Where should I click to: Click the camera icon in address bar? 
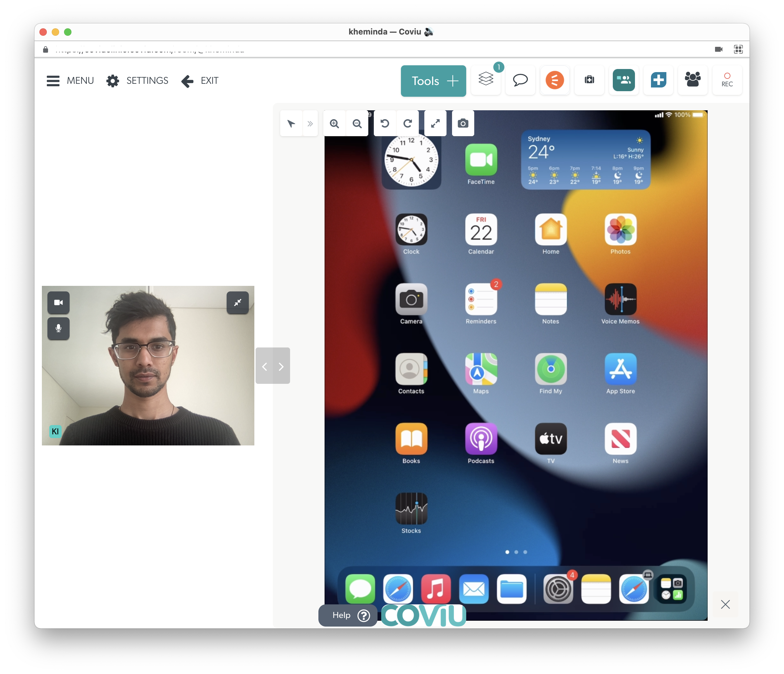point(718,49)
